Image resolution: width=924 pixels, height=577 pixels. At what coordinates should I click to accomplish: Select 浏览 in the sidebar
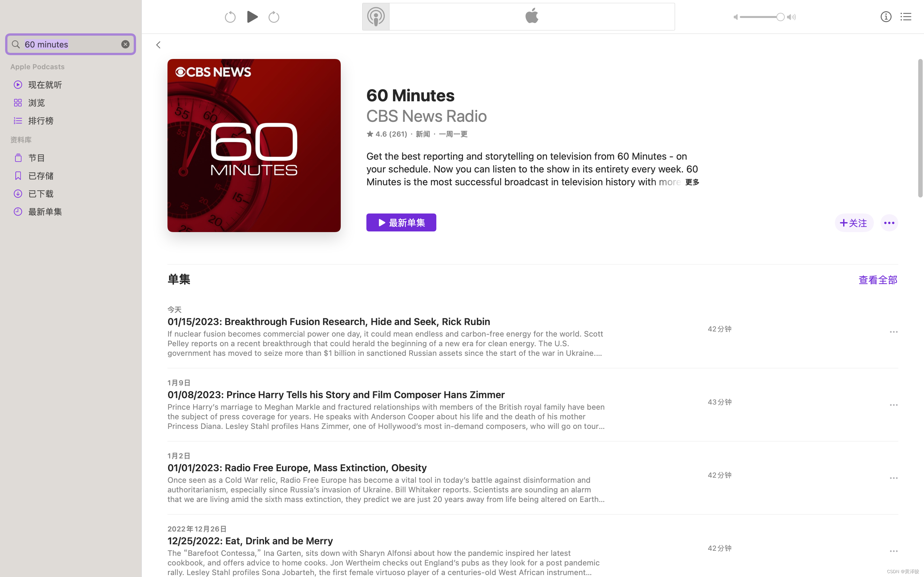[37, 103]
